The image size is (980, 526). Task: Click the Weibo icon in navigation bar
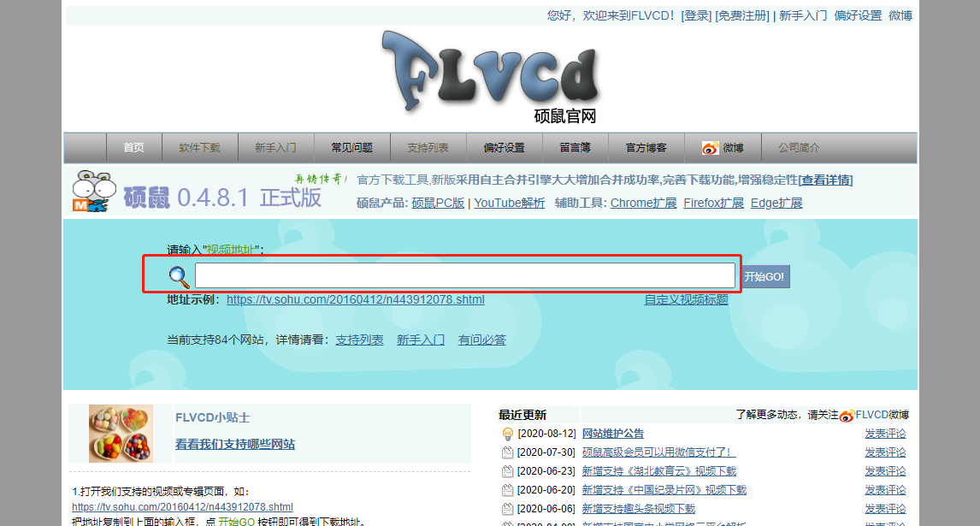(710, 148)
